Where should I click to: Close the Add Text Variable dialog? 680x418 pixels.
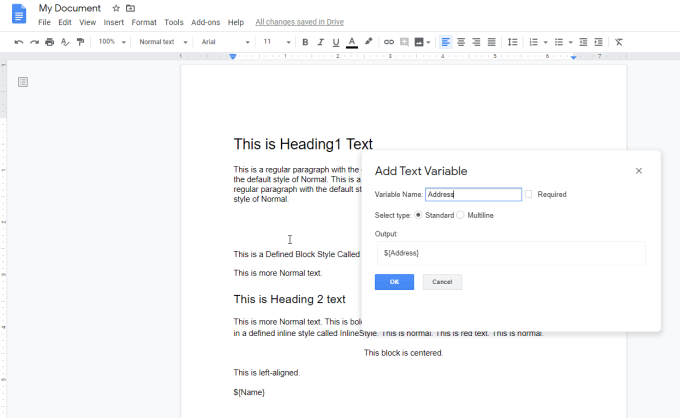(x=639, y=171)
